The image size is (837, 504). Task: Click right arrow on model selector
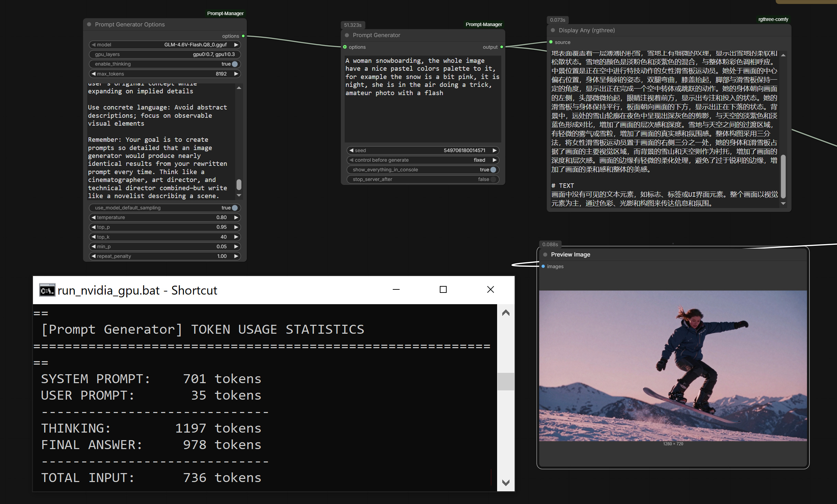236,45
